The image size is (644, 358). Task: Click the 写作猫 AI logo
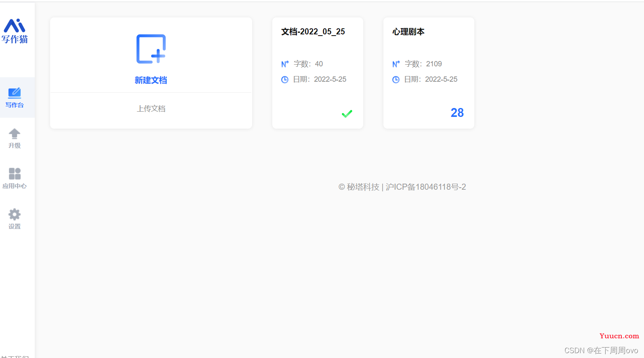pyautogui.click(x=15, y=31)
